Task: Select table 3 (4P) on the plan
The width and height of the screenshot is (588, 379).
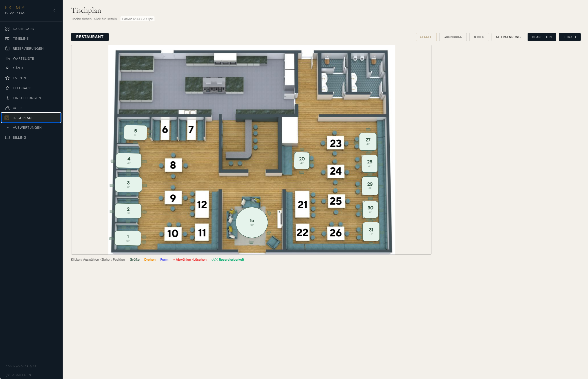Action: [128, 184]
